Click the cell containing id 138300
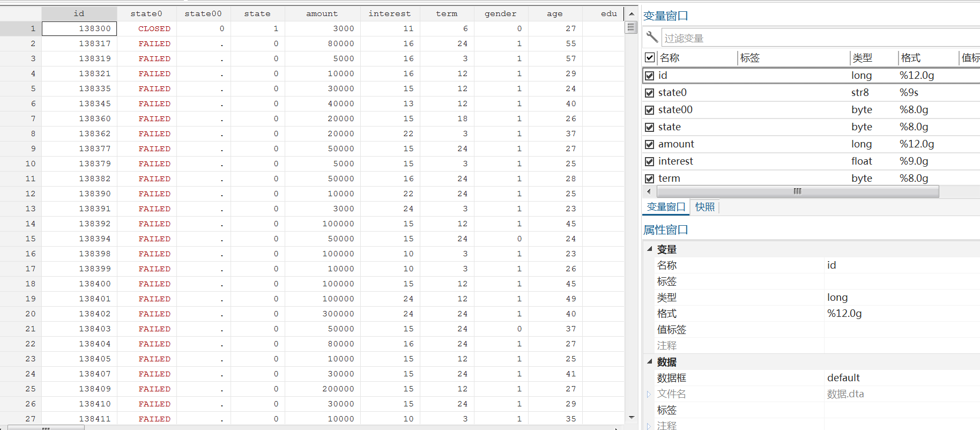The height and width of the screenshot is (430, 980). click(79, 28)
